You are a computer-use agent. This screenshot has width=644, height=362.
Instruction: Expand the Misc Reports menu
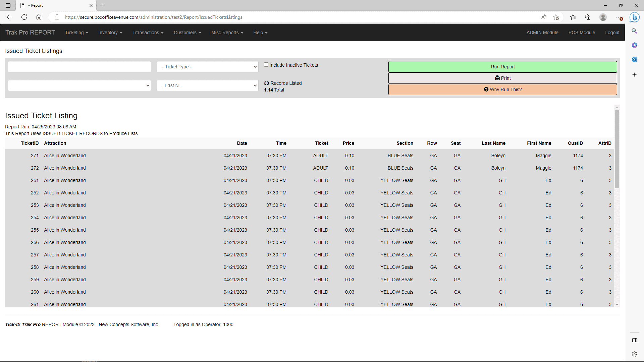(x=227, y=33)
